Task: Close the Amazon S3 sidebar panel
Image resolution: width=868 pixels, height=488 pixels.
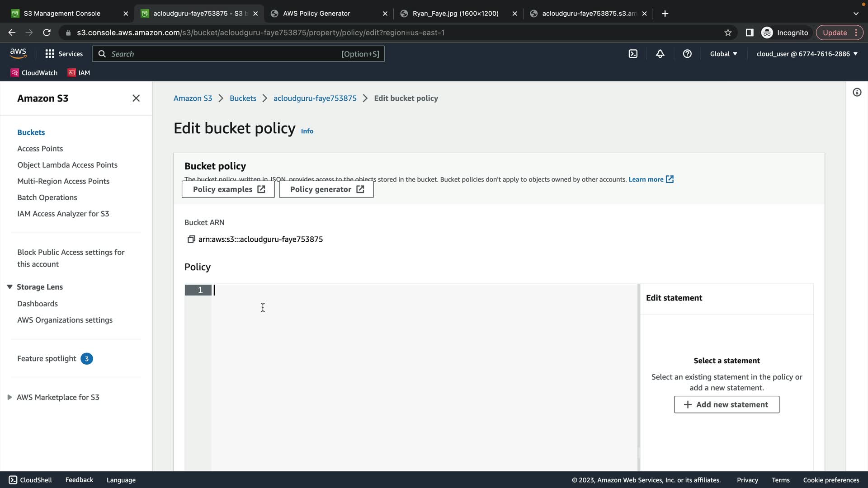Action: click(136, 98)
